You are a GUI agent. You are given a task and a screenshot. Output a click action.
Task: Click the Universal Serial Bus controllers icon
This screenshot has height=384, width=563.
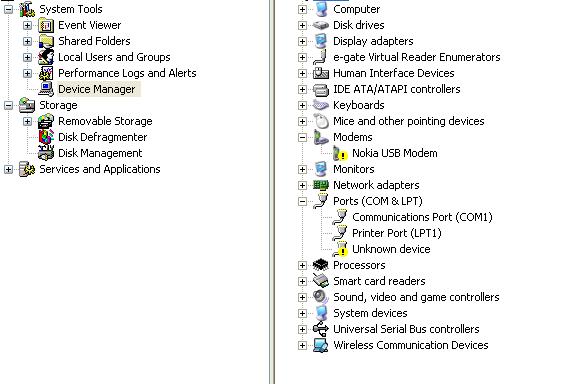pos(321,329)
